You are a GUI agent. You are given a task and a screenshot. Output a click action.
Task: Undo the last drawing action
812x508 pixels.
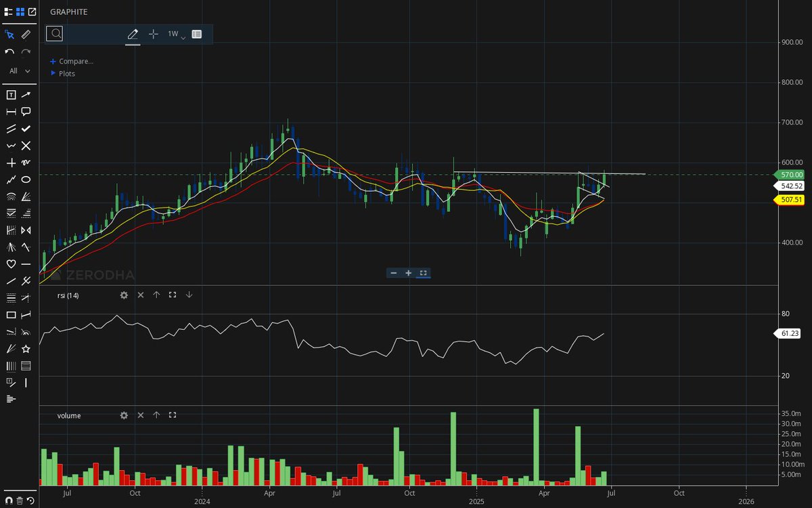pos(10,52)
